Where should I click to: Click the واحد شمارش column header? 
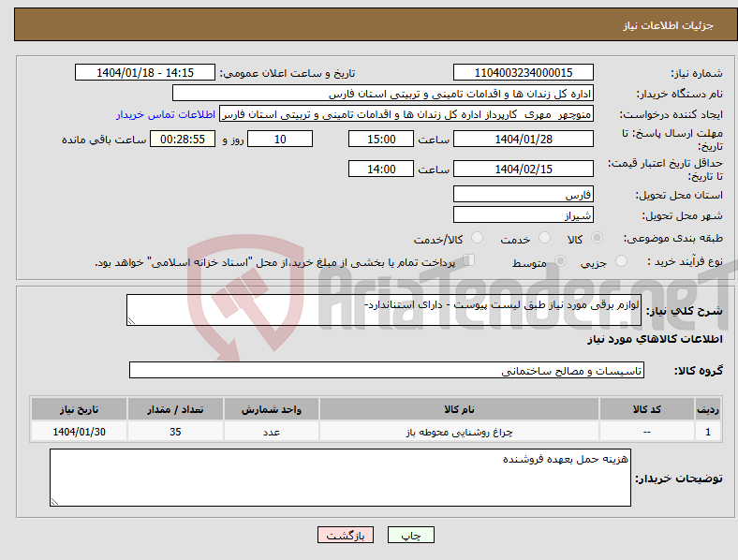click(272, 409)
